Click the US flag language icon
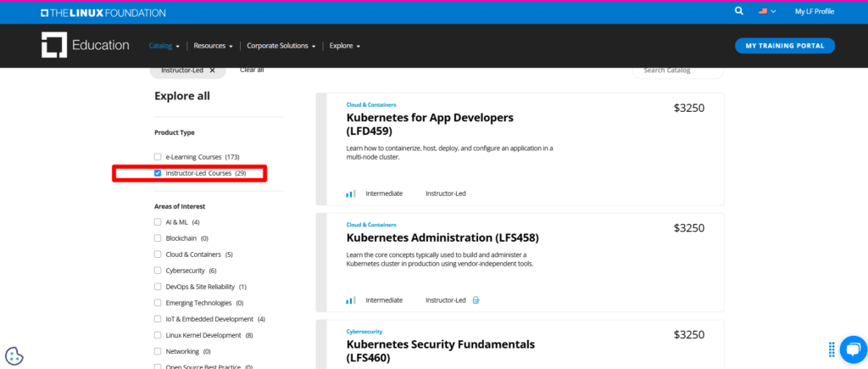The height and width of the screenshot is (369, 868). coord(763,11)
